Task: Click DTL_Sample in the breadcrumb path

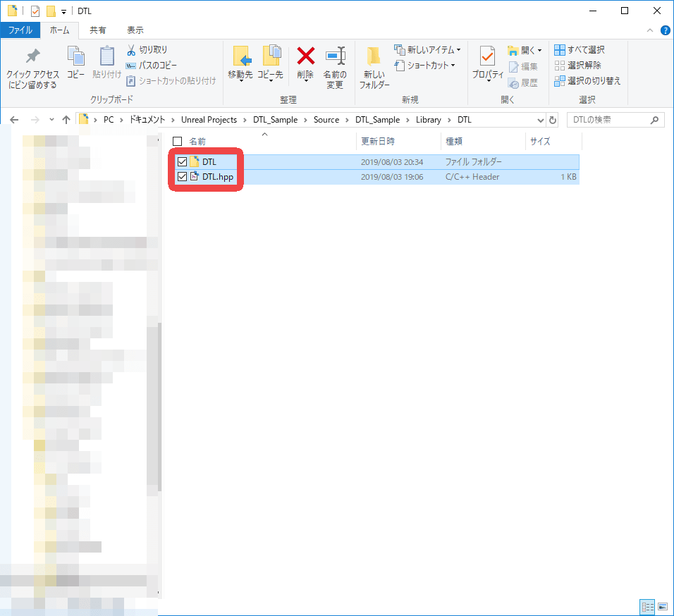Action: pos(275,120)
